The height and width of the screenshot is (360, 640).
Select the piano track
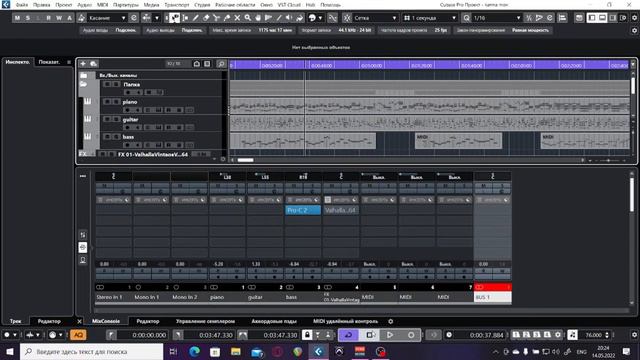tap(130, 102)
